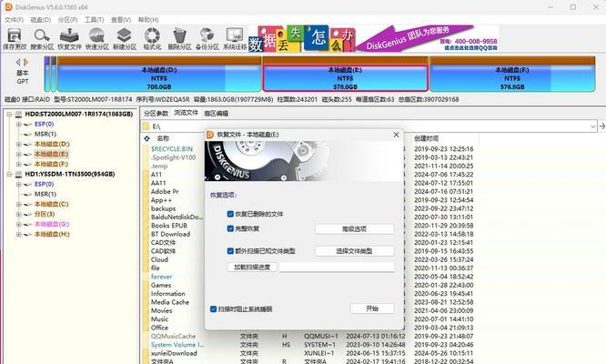Open the 文件(F) menu
606x364 pixels.
click(14, 20)
